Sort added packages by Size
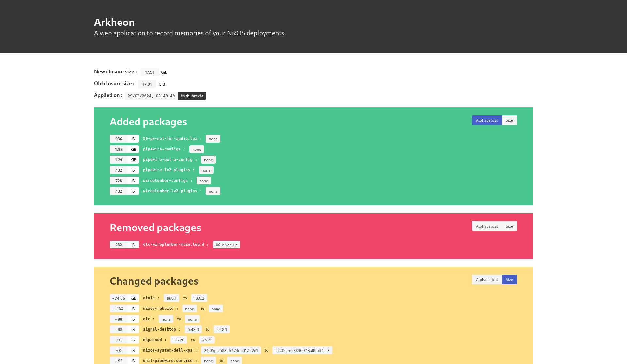 tap(509, 120)
